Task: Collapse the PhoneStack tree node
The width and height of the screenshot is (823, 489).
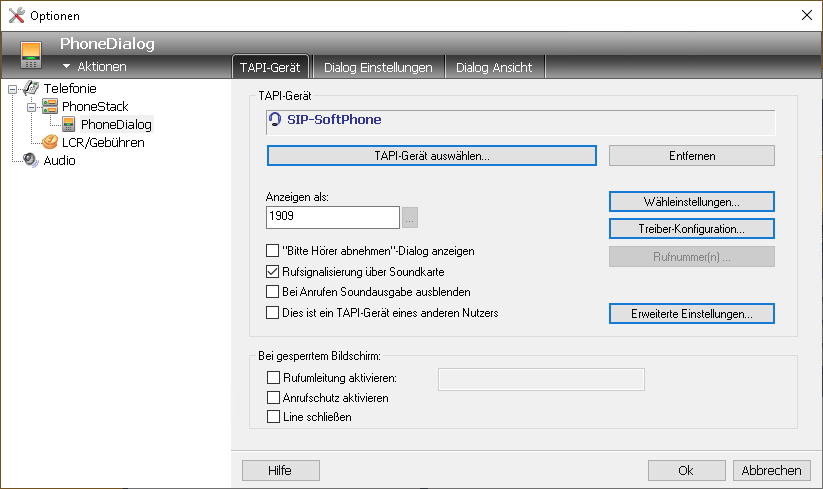Action: click(x=31, y=106)
